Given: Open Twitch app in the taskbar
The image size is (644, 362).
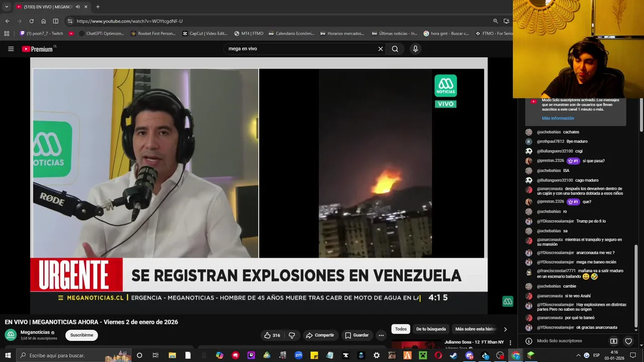Looking at the screenshot, I should [251, 355].
